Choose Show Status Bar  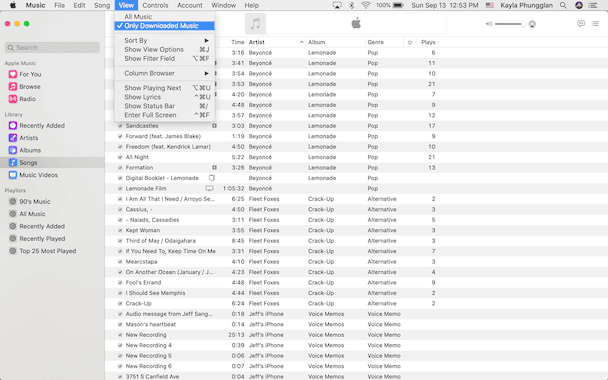(165, 106)
